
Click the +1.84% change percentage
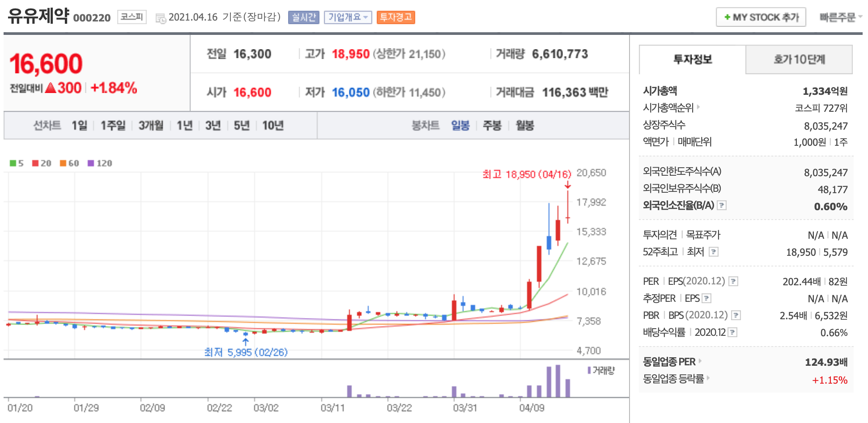(114, 88)
